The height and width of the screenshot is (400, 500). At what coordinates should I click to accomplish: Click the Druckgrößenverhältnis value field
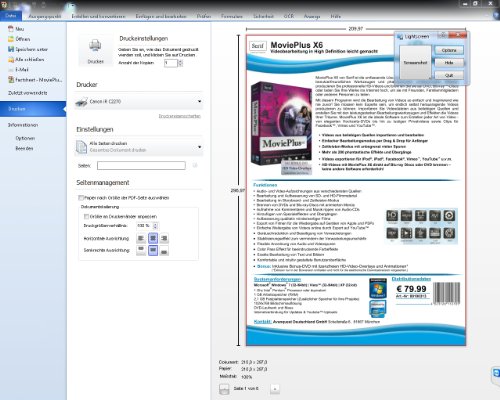point(144,226)
